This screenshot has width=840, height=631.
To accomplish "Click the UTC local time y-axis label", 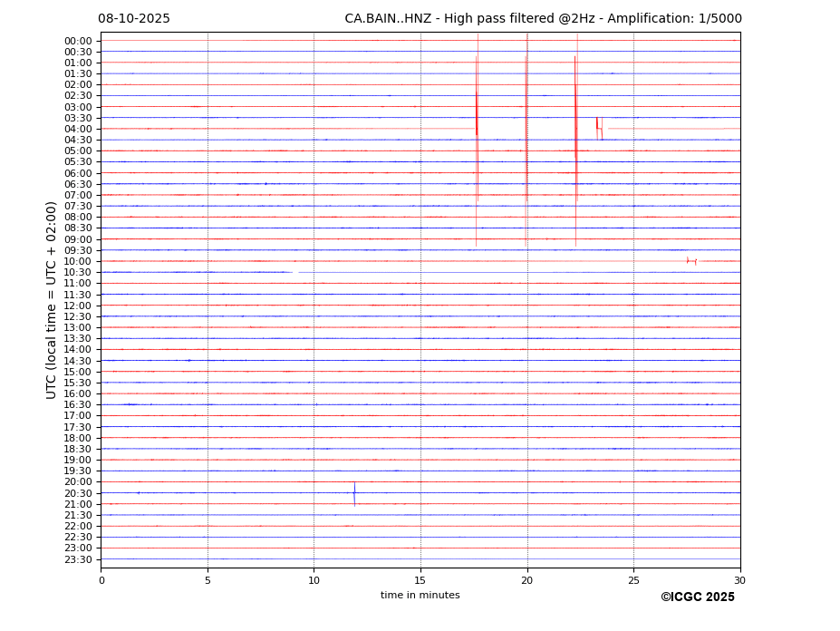I will (53, 299).
